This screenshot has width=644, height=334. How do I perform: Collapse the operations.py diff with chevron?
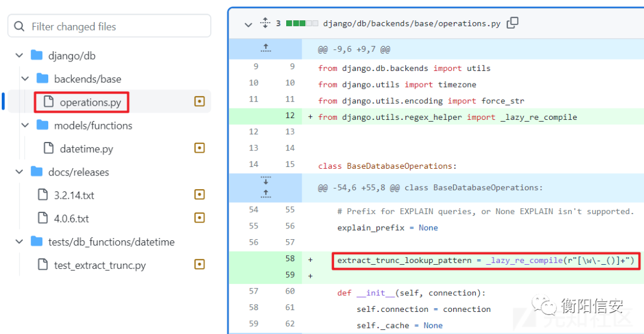point(248,24)
